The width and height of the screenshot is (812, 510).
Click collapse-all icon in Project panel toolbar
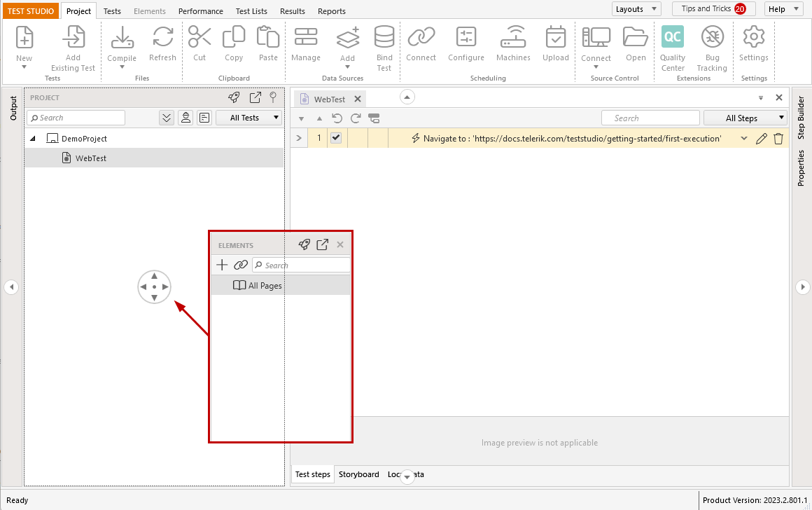(166, 118)
